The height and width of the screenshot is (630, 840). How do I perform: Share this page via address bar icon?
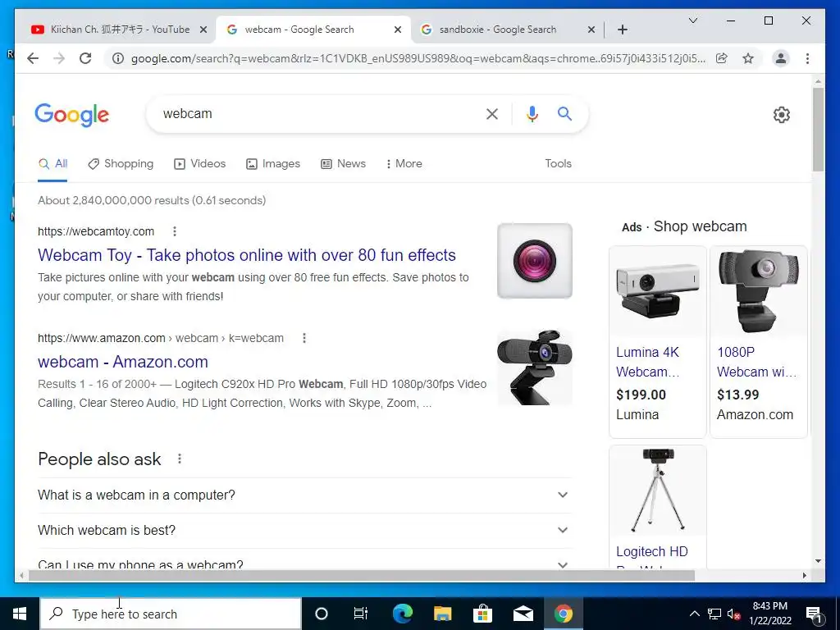click(x=722, y=58)
